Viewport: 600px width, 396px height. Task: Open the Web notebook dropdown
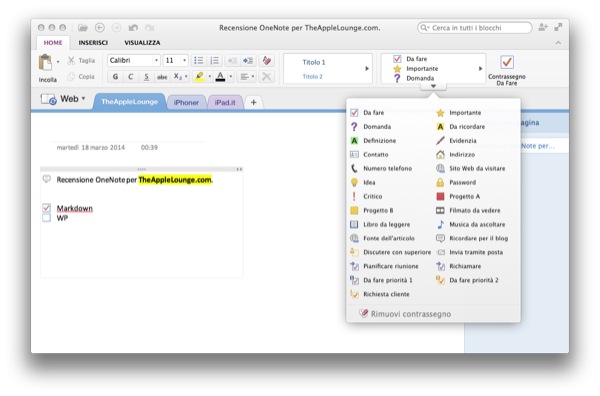(x=63, y=99)
